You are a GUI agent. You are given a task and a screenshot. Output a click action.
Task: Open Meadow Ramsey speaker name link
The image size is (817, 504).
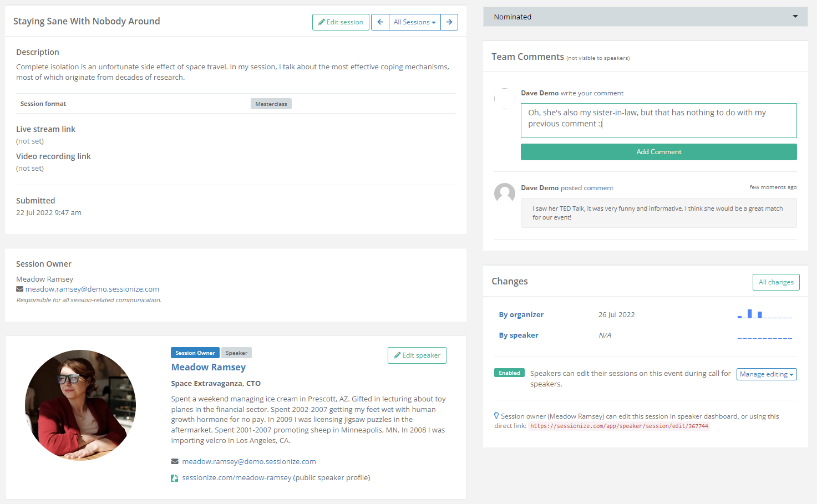tap(209, 367)
